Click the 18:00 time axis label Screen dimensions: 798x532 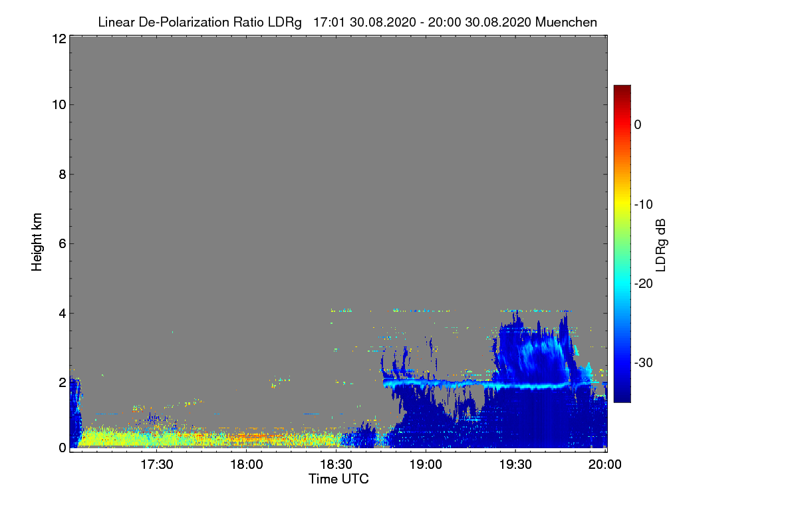tap(247, 464)
